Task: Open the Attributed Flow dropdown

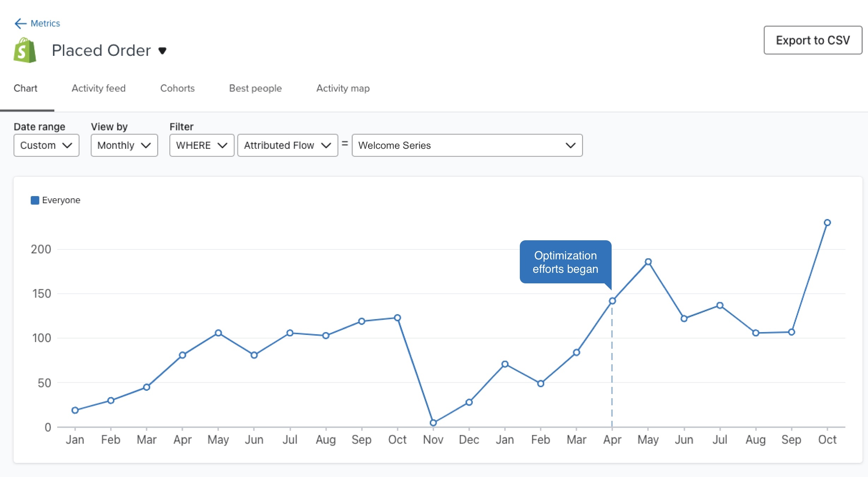Action: pyautogui.click(x=288, y=145)
